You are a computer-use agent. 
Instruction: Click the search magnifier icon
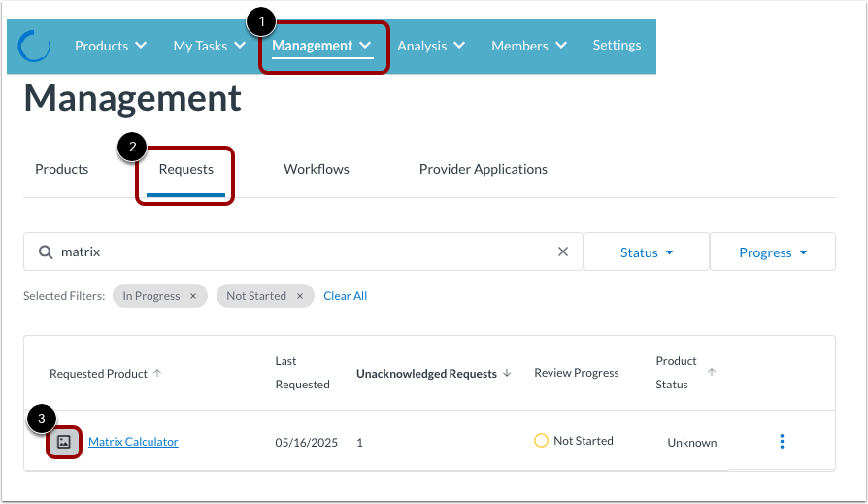click(x=46, y=252)
